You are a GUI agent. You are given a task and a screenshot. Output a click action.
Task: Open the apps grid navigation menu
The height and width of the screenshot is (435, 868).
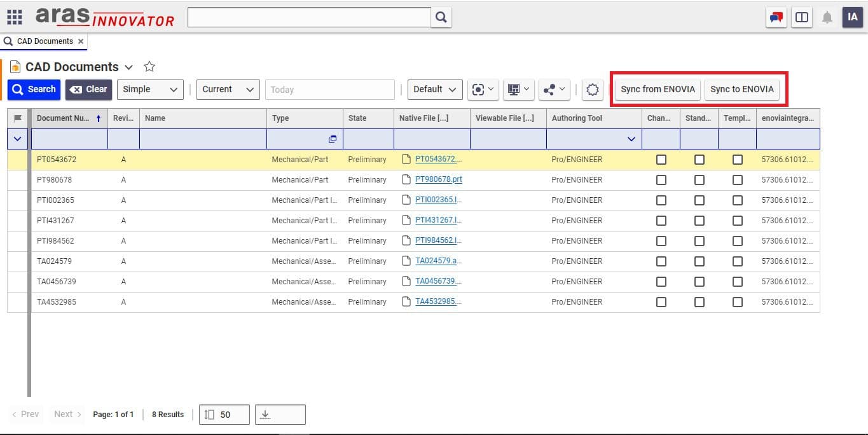click(x=14, y=17)
